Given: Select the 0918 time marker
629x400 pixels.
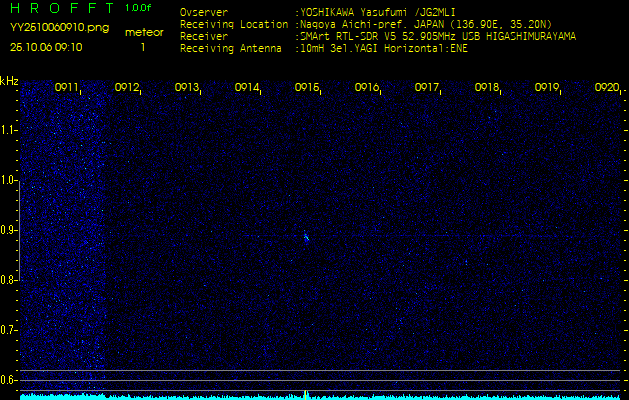Looking at the screenshot, I should 487,88.
